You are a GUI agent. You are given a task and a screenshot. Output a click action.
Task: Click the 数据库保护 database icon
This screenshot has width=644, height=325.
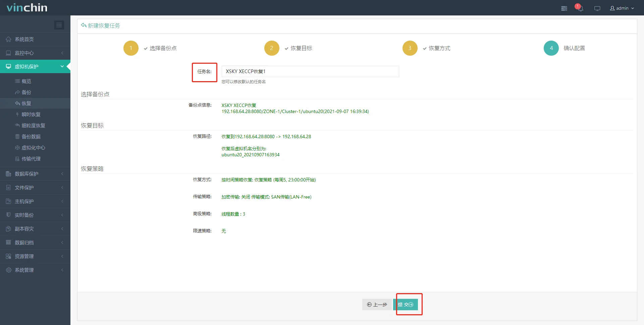point(8,174)
